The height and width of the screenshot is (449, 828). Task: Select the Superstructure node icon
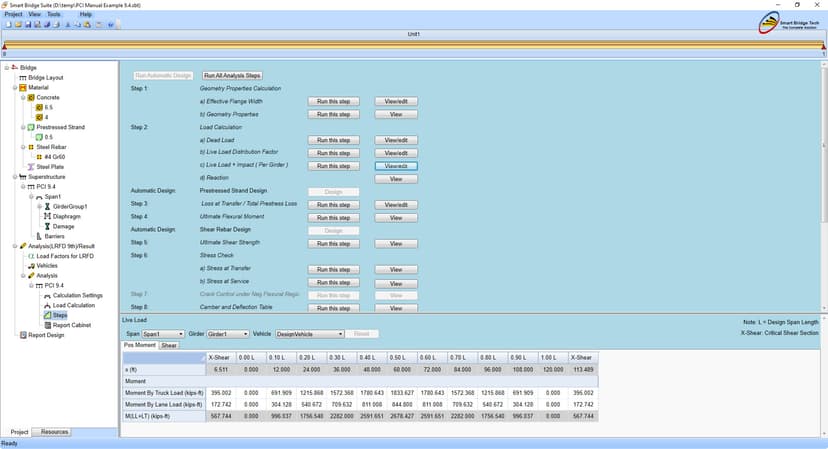23,177
